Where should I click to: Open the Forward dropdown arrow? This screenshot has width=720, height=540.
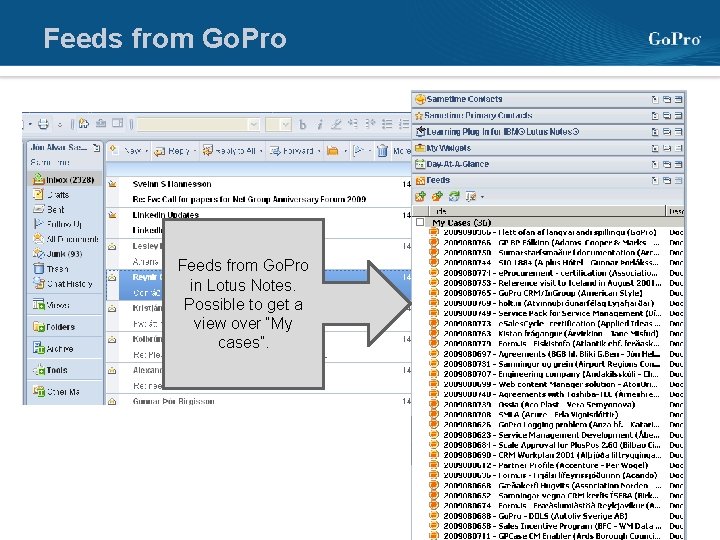tap(319, 151)
